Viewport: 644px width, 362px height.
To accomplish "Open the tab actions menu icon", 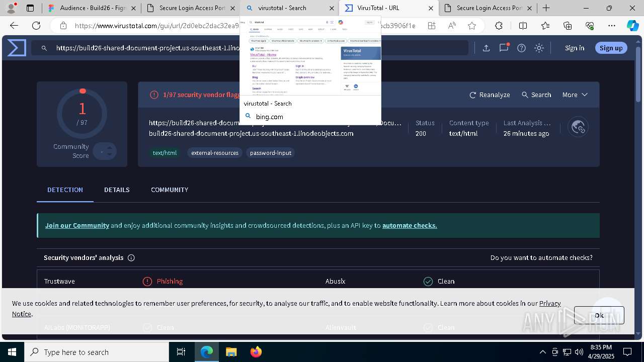I will click(x=30, y=8).
